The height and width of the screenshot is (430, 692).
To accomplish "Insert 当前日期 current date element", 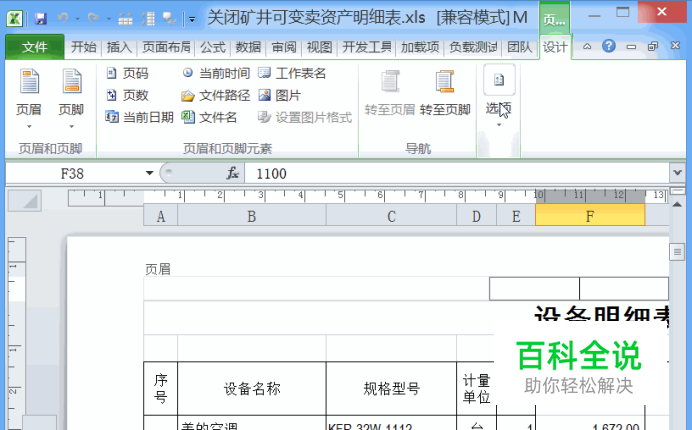I will (x=139, y=117).
